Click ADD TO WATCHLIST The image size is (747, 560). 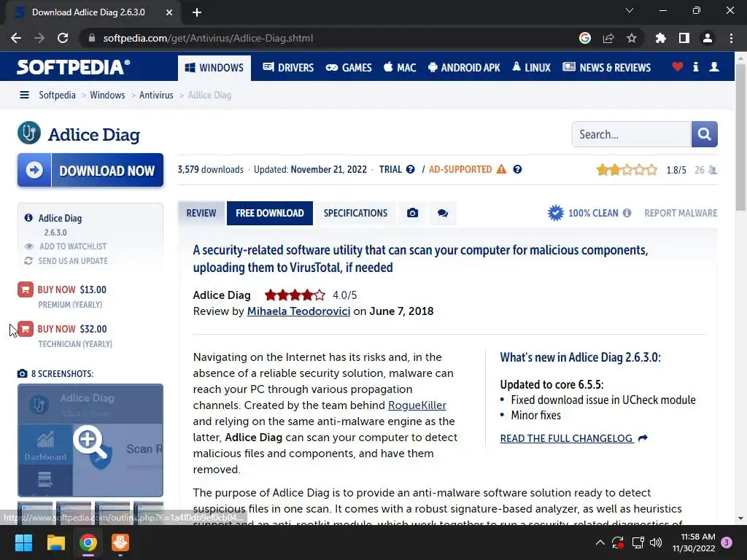tap(73, 246)
